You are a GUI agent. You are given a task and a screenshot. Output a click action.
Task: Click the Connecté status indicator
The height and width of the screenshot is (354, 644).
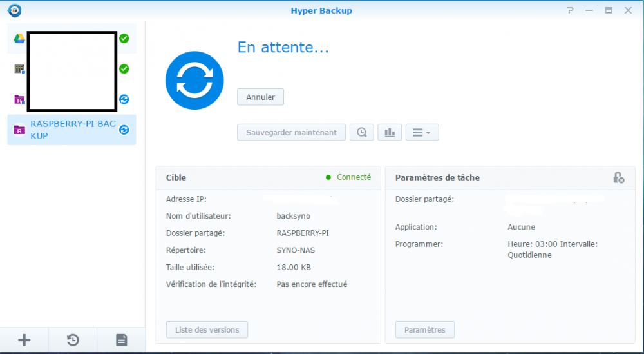tap(348, 177)
